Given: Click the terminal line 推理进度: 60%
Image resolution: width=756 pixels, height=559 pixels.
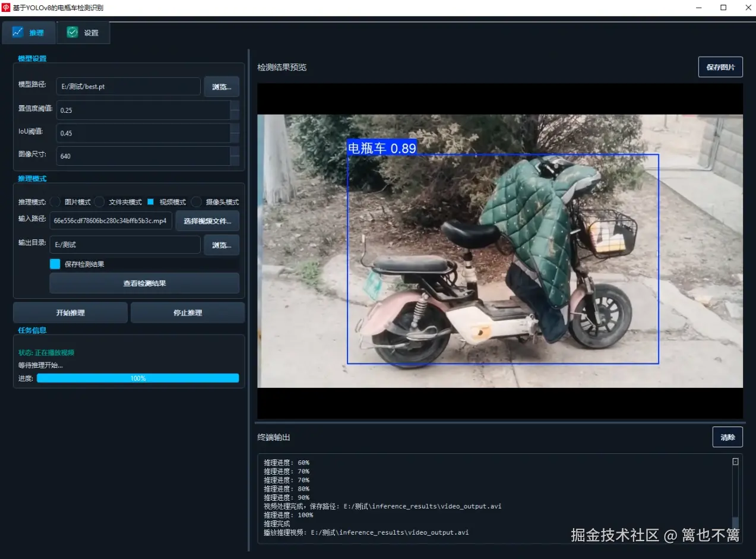Looking at the screenshot, I should click(286, 462).
